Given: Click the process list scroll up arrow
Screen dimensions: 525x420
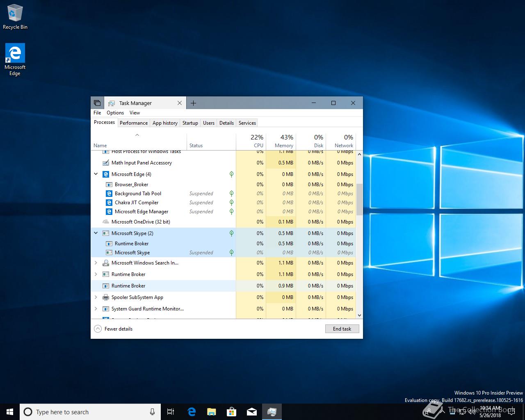Looking at the screenshot, I should (x=359, y=154).
